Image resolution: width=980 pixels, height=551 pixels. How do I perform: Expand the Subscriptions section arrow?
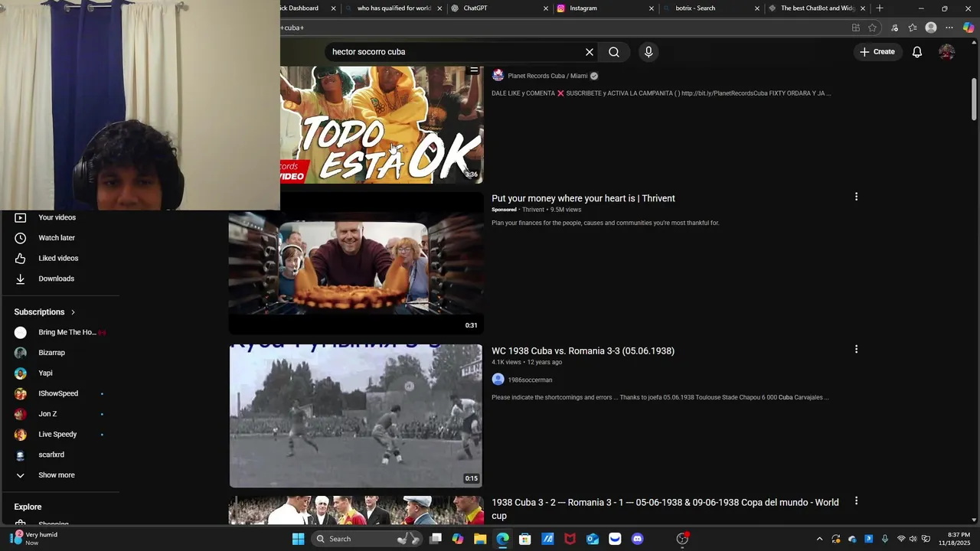(x=73, y=312)
